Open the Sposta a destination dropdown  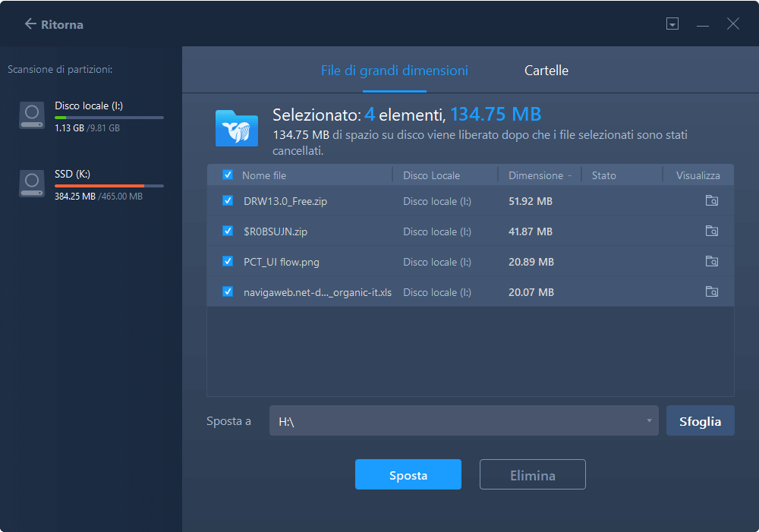649,420
